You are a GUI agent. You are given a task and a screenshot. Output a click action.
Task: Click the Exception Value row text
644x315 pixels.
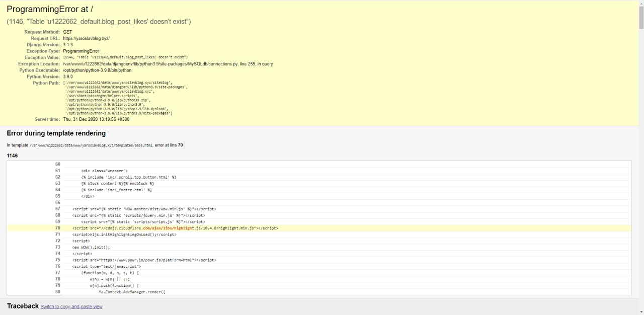tap(125, 57)
